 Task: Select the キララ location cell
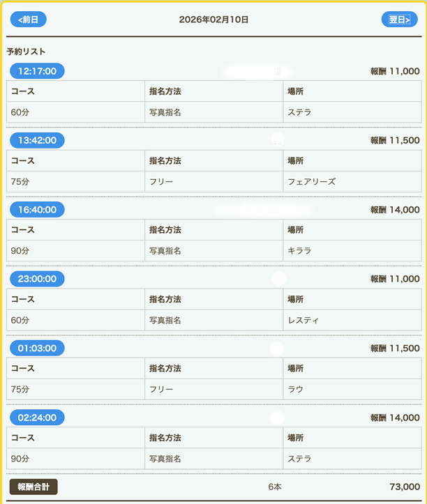pos(299,251)
